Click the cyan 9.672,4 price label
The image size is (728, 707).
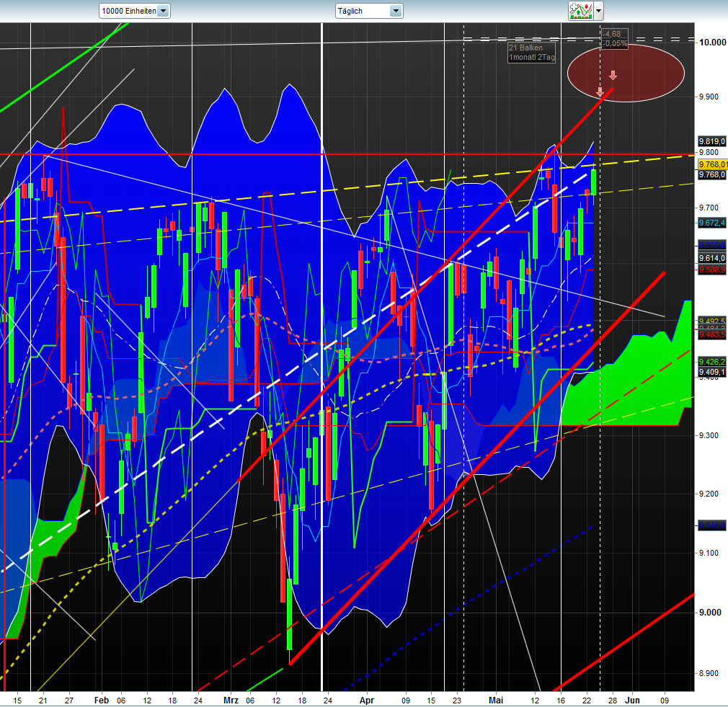[711, 224]
